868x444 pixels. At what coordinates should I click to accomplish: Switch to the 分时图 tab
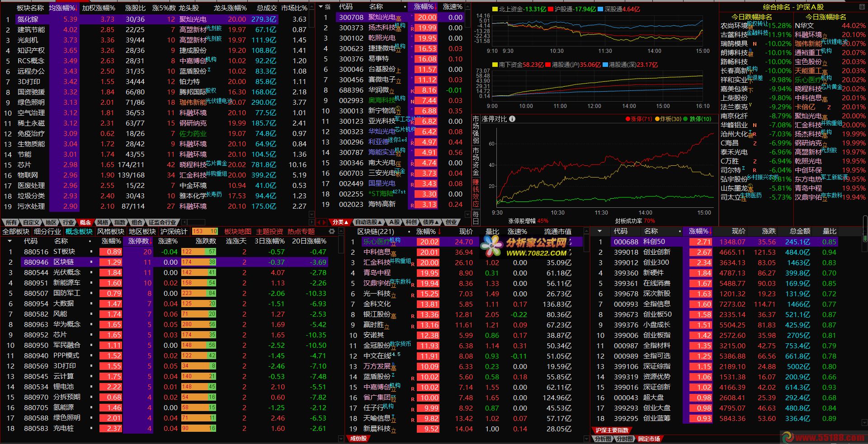pyautogui.click(x=625, y=439)
